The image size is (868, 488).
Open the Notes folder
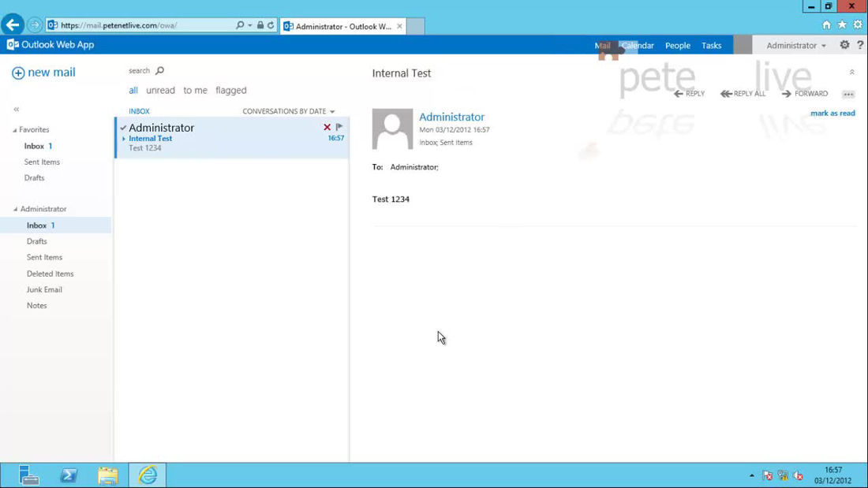[36, 305]
